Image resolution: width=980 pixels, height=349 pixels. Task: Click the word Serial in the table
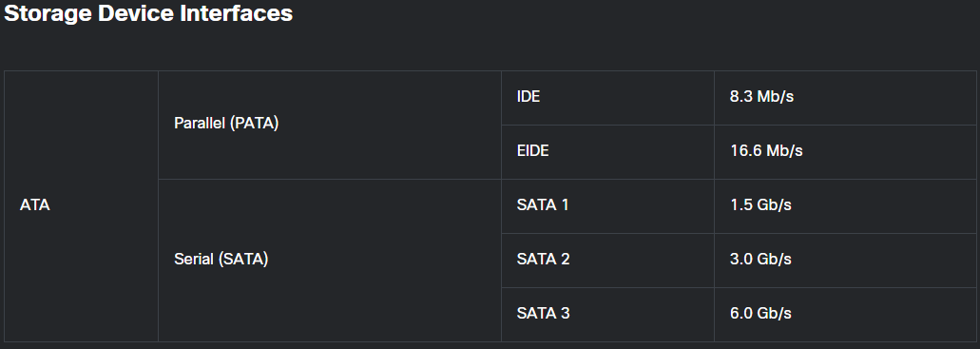tap(194, 259)
